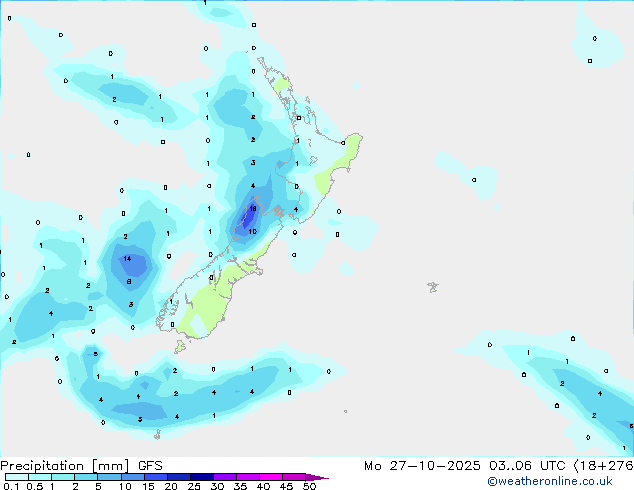Click the '03..06 UTC' time label
634x490 pixels.
coord(527,466)
